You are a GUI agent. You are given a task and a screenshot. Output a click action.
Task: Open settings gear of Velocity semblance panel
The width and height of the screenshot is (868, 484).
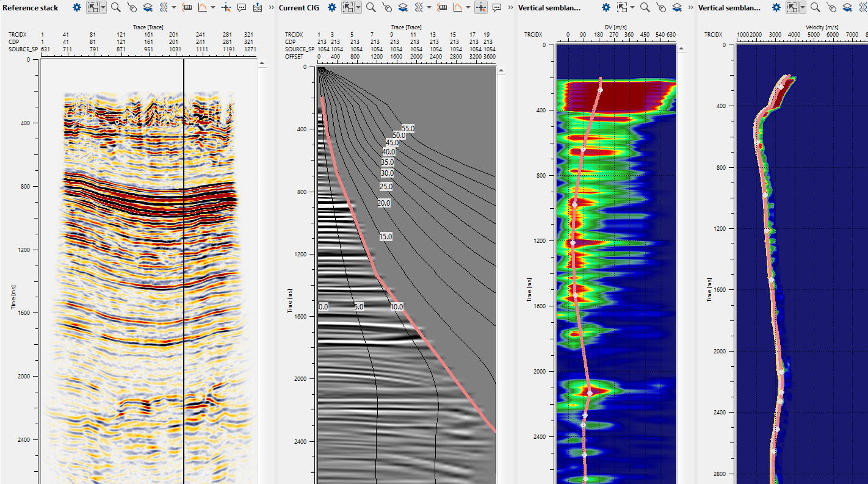(776, 8)
